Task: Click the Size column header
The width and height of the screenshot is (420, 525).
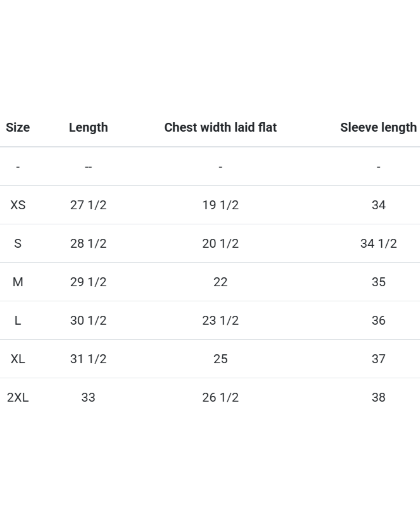Action: click(18, 127)
